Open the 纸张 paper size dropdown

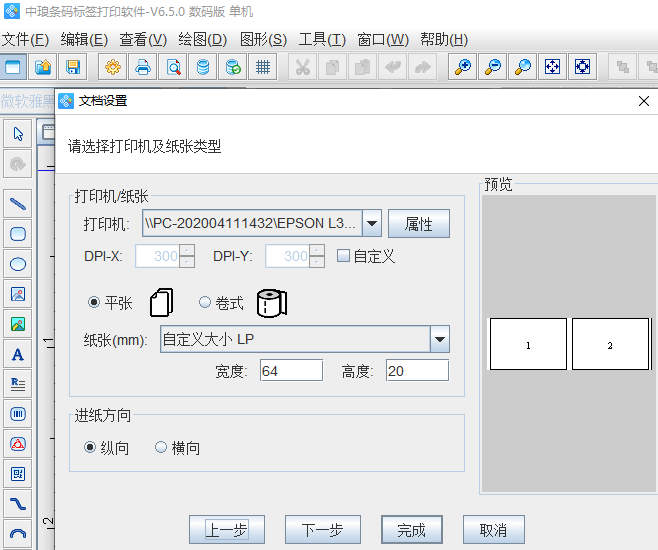click(439, 340)
